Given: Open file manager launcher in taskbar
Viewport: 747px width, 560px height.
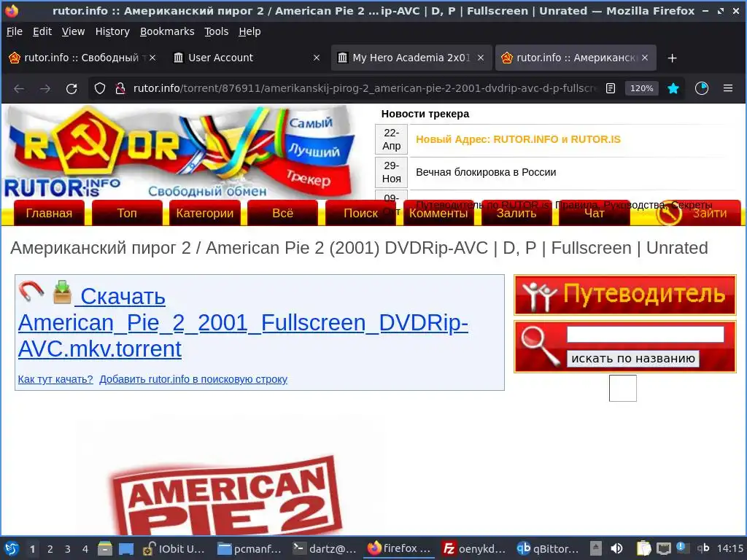Looking at the screenshot, I should click(x=105, y=548).
